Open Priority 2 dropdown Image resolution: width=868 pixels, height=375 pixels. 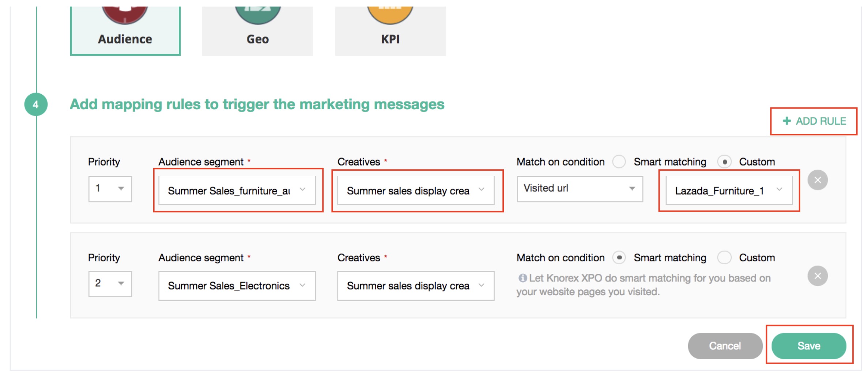[x=110, y=284]
